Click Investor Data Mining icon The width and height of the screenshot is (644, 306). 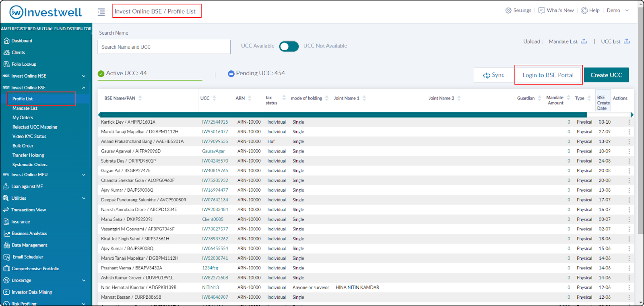[x=6, y=292]
